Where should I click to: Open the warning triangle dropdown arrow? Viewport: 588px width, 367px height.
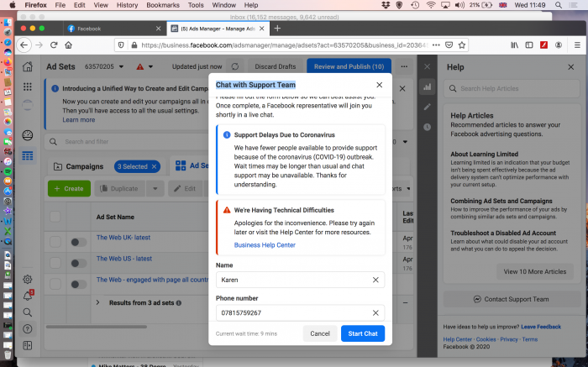[x=150, y=66]
